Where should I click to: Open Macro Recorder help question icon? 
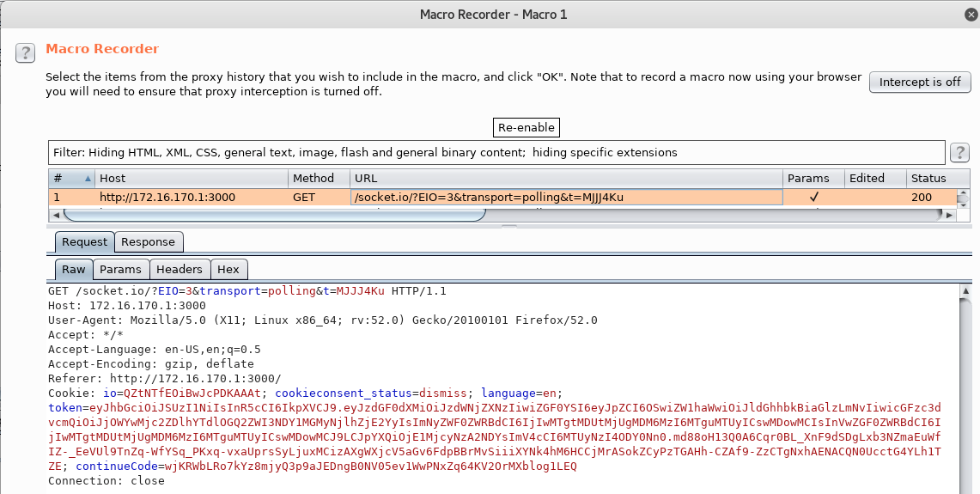(x=25, y=52)
